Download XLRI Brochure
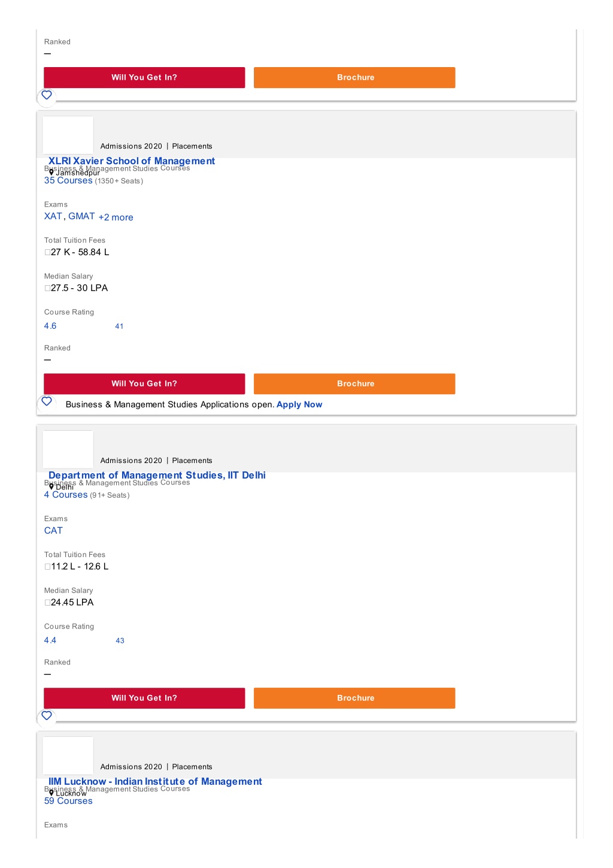Image resolution: width=613 pixels, height=868 pixels. point(354,384)
